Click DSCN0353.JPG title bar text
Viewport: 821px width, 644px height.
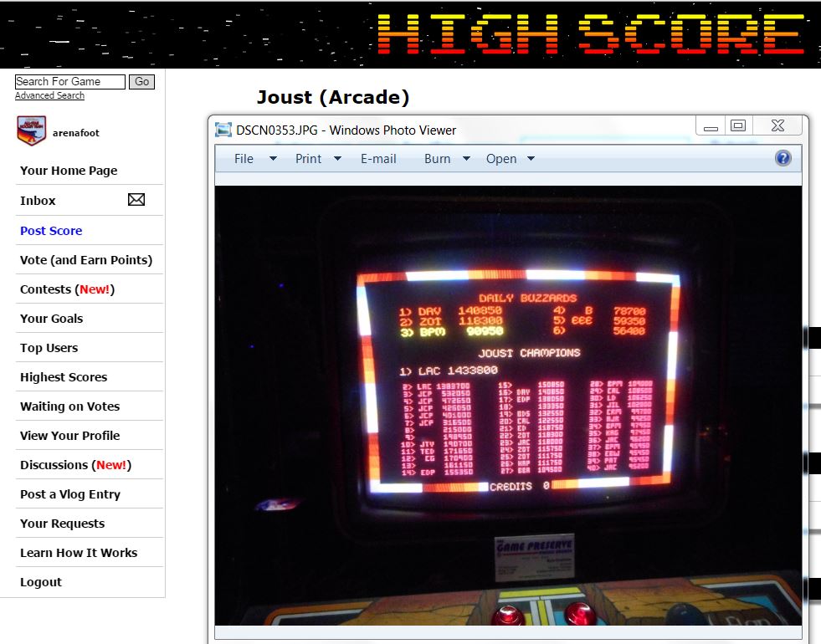pyautogui.click(x=346, y=130)
